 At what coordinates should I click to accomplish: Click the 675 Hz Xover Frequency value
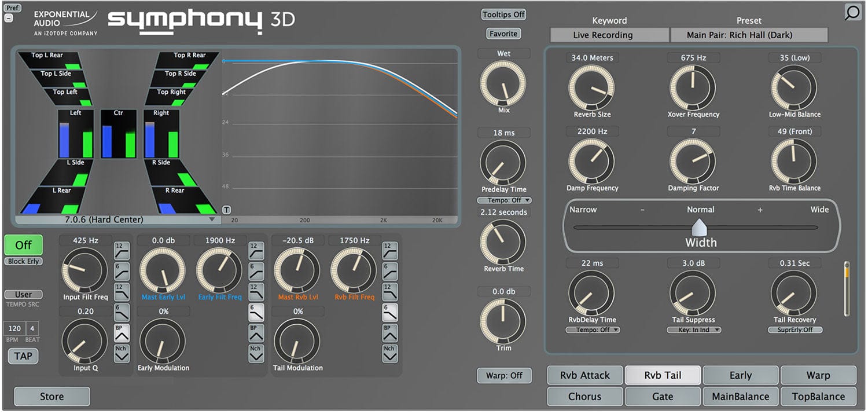pyautogui.click(x=693, y=58)
